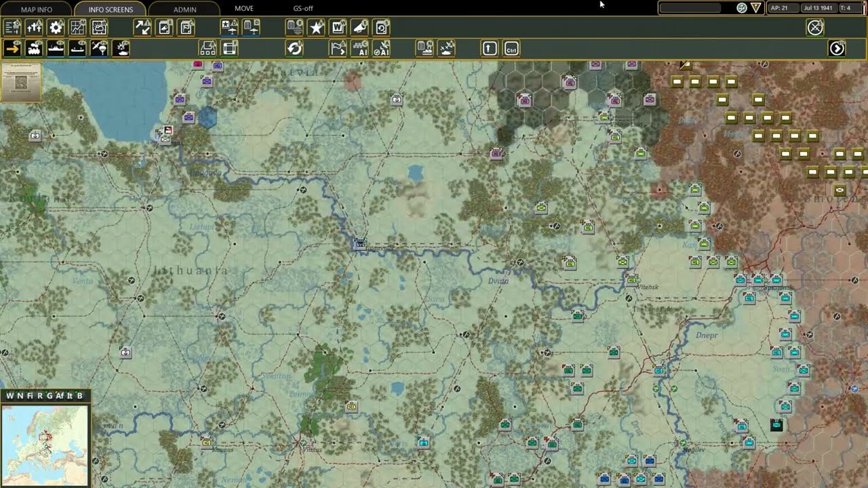Viewport: 868px width, 488px height.
Task: Open the events megaphone icon
Action: (x=359, y=27)
